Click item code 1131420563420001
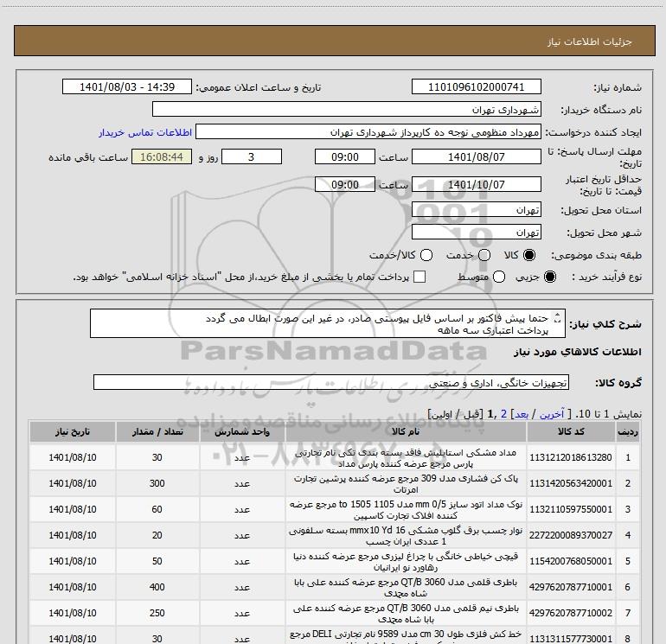The height and width of the screenshot is (644, 666). coord(571,483)
